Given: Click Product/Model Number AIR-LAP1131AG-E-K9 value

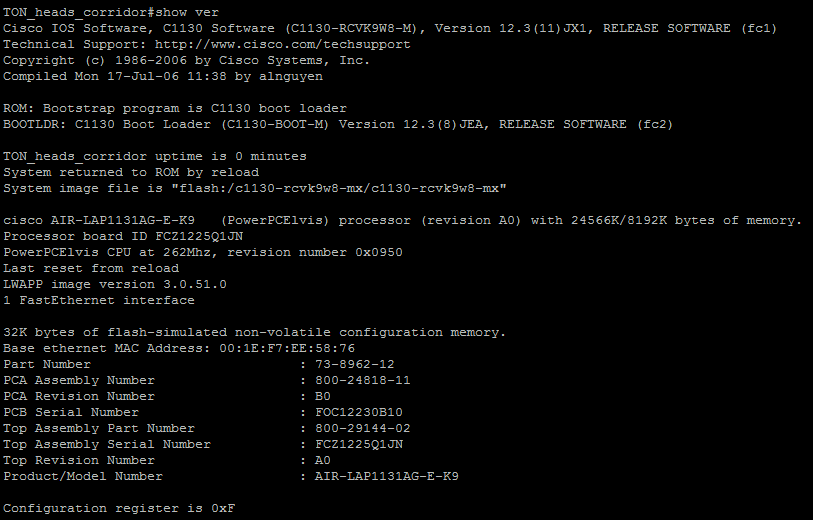Looking at the screenshot, I should (x=386, y=476).
